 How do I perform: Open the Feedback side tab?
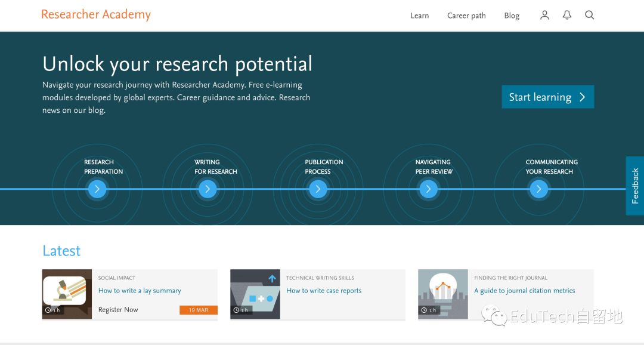(x=635, y=186)
